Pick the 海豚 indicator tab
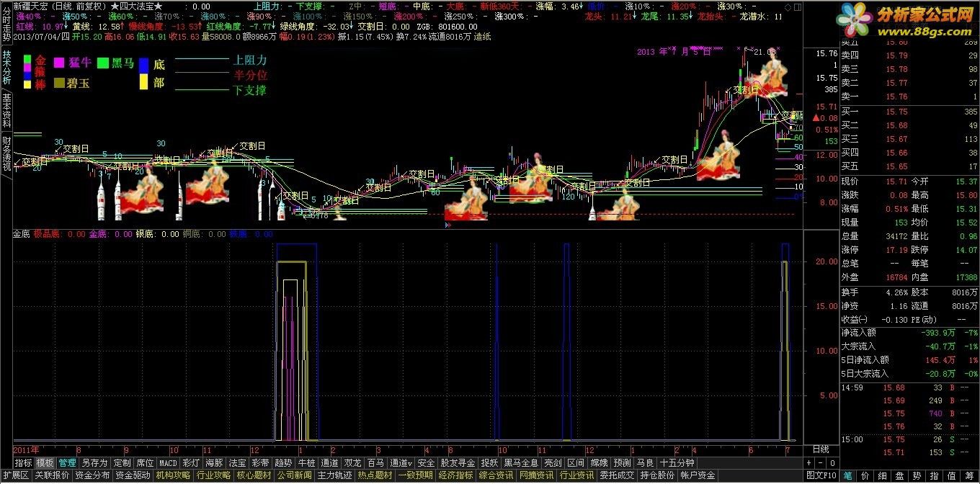 click(x=214, y=463)
